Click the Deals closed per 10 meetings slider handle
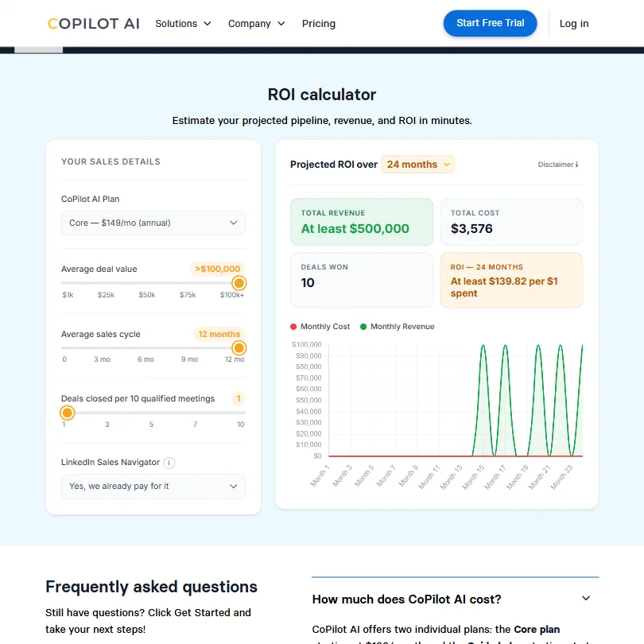 click(x=68, y=413)
